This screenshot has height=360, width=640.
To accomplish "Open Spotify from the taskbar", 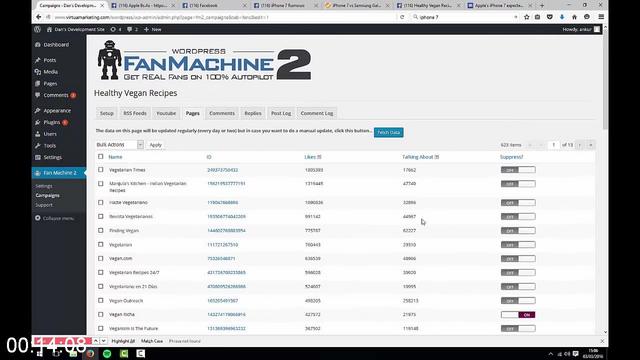I will (107, 353).
